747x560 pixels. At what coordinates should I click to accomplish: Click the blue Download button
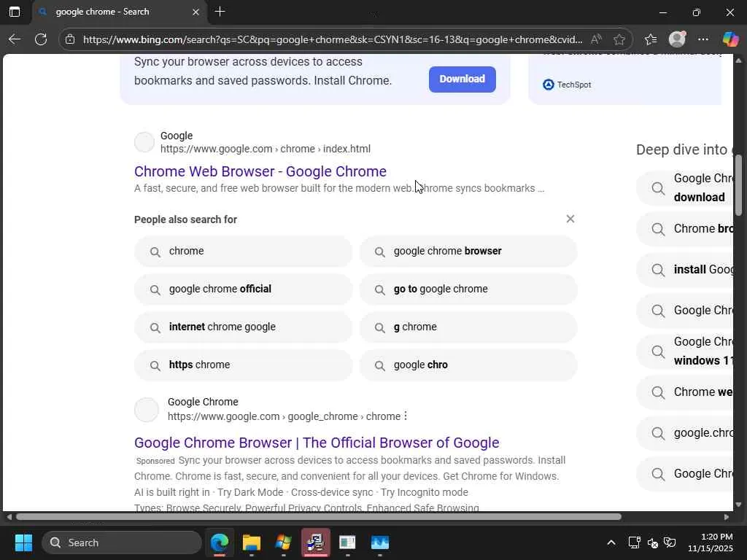[462, 79]
